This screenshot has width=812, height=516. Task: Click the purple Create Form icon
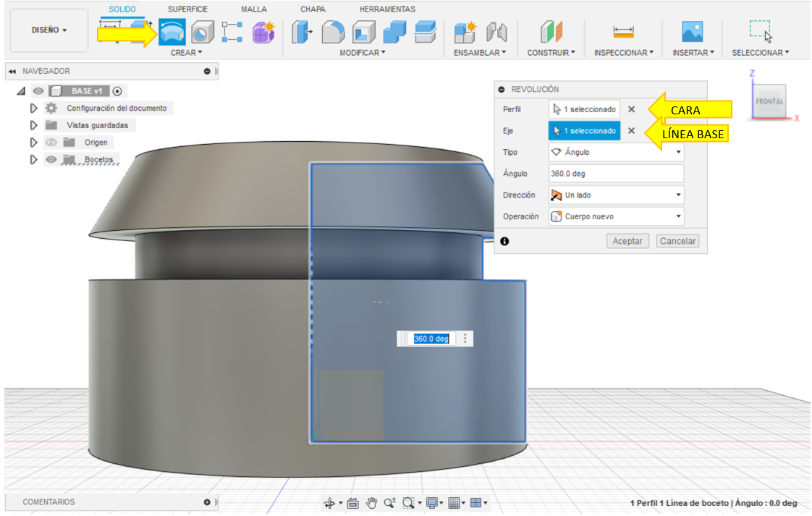[263, 32]
